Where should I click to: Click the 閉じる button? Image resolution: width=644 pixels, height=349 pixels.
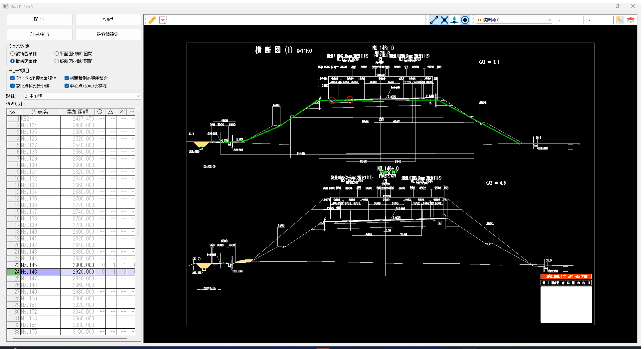click(39, 20)
